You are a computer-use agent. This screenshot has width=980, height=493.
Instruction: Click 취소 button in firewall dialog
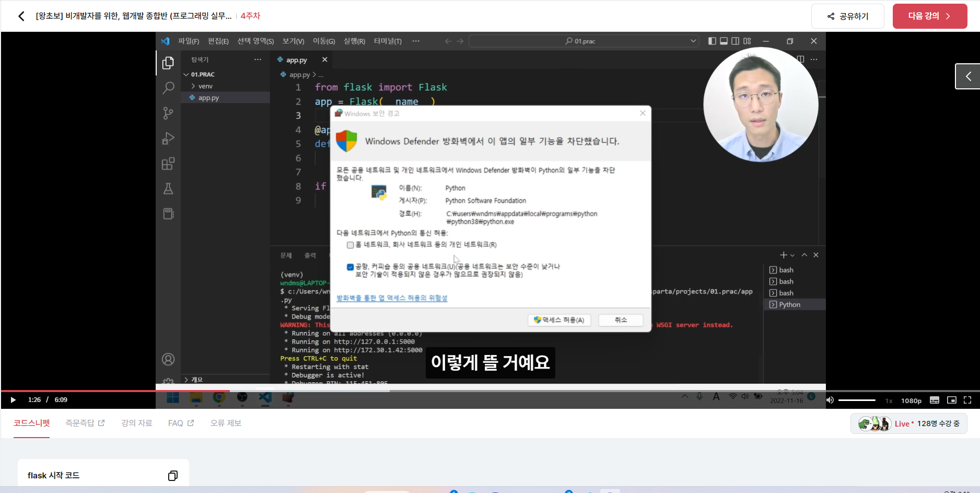pyautogui.click(x=621, y=320)
